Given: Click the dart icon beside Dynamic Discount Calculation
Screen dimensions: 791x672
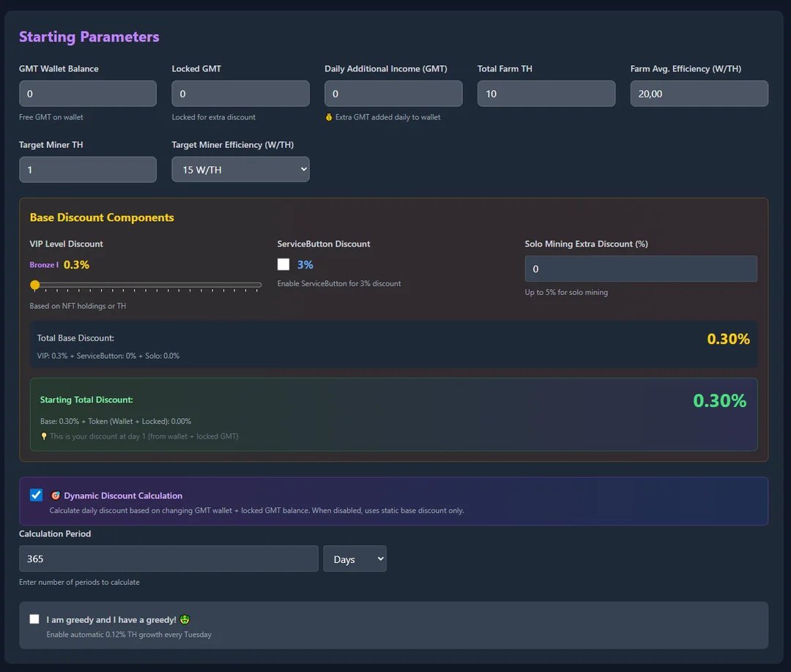Looking at the screenshot, I should click(56, 495).
